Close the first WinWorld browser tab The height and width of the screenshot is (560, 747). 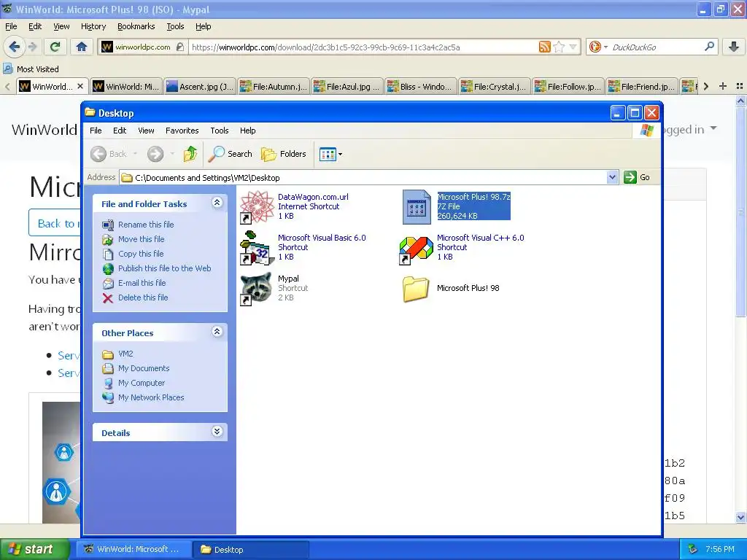[80, 86]
